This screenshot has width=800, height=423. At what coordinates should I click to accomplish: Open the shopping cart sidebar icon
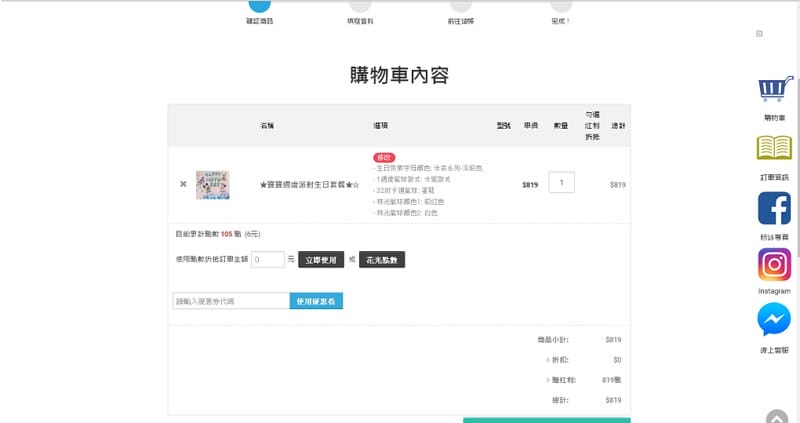click(x=775, y=89)
